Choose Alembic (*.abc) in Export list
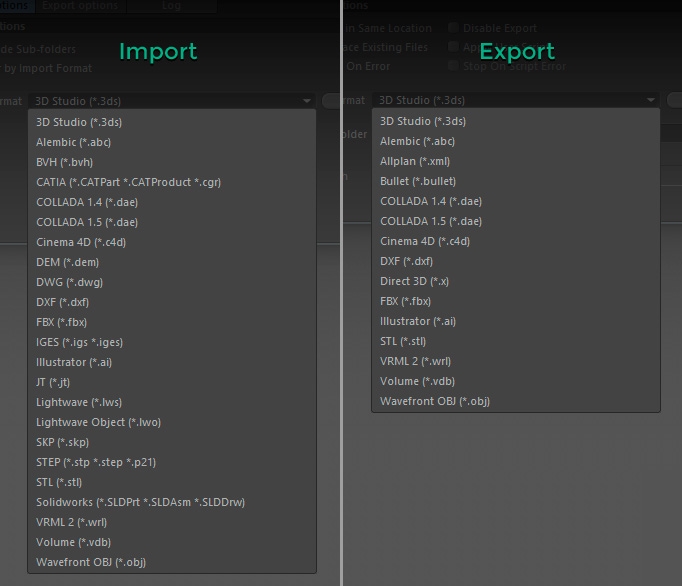 [x=516, y=141]
